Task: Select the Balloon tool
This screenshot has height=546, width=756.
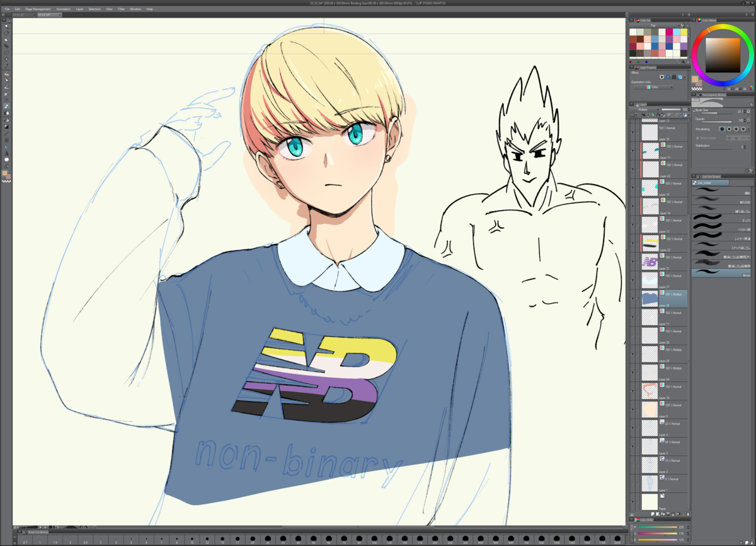Action: point(6,160)
